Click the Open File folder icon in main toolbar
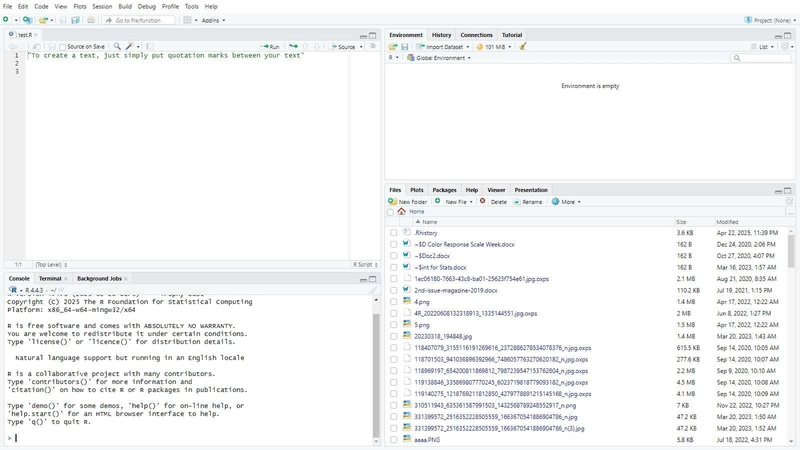This screenshot has width=800, height=450. coord(43,20)
